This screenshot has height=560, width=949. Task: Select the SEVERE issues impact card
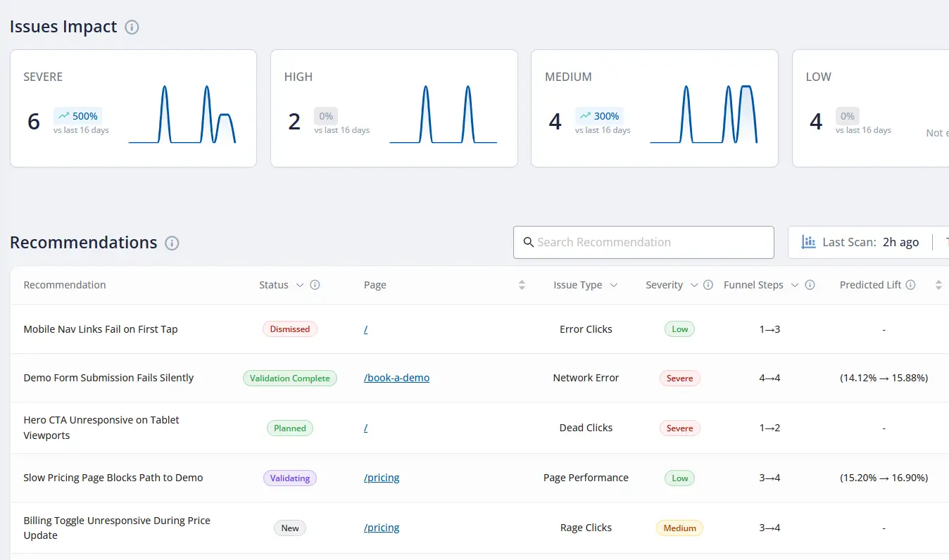point(133,108)
